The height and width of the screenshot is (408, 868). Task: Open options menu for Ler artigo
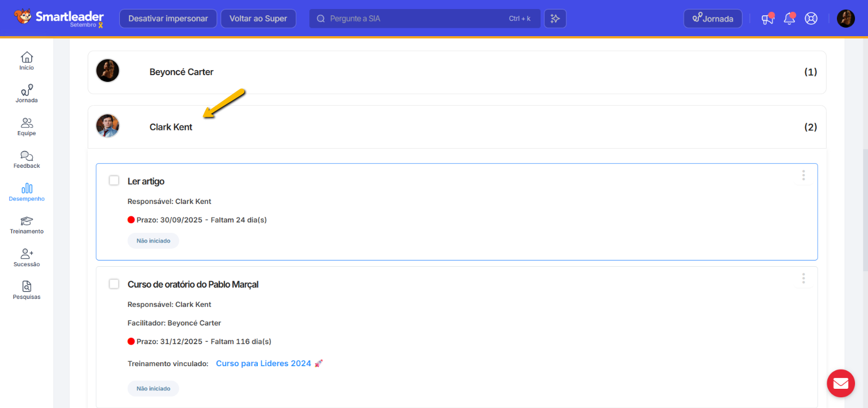coord(803,176)
